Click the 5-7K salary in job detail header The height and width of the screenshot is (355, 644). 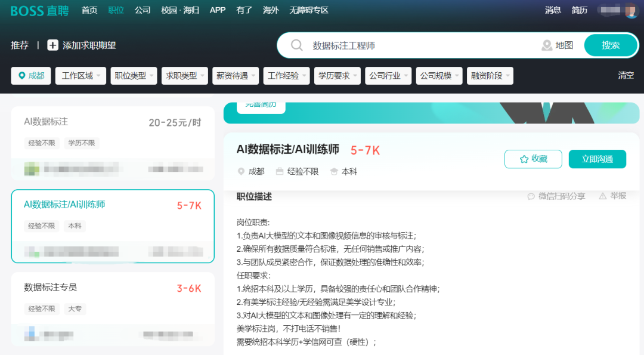pos(365,150)
